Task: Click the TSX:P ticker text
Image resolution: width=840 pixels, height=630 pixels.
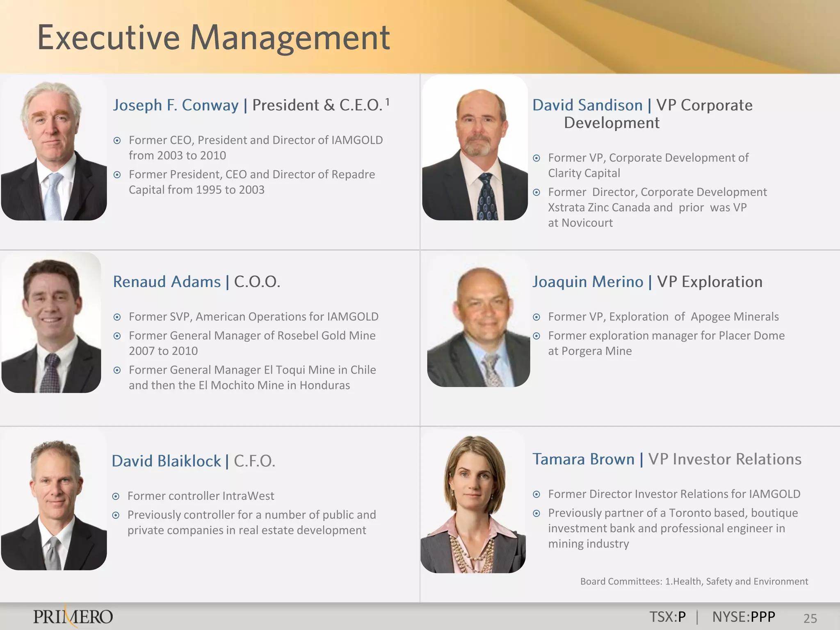Action: pos(668,617)
